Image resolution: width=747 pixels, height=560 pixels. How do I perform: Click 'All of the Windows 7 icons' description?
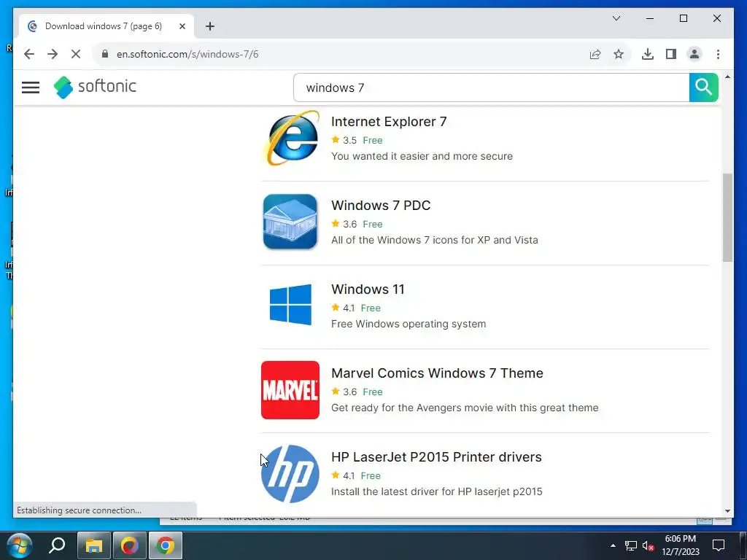pyautogui.click(x=435, y=240)
